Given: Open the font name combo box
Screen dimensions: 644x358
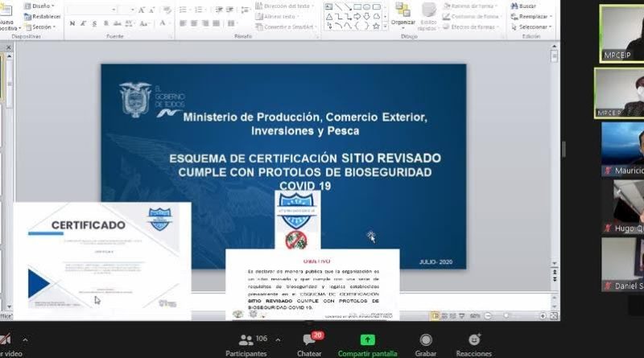Looking at the screenshot, I should (x=92, y=10).
